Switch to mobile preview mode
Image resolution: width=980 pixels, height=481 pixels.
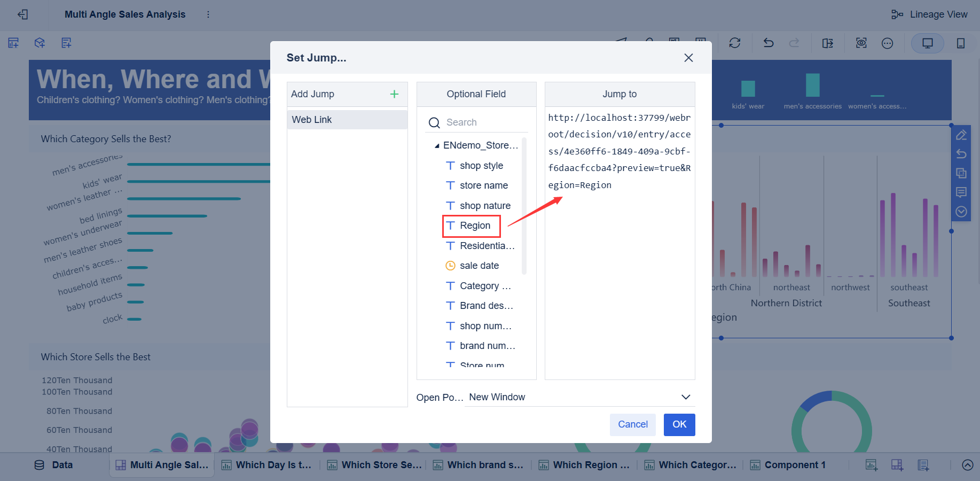tap(961, 43)
